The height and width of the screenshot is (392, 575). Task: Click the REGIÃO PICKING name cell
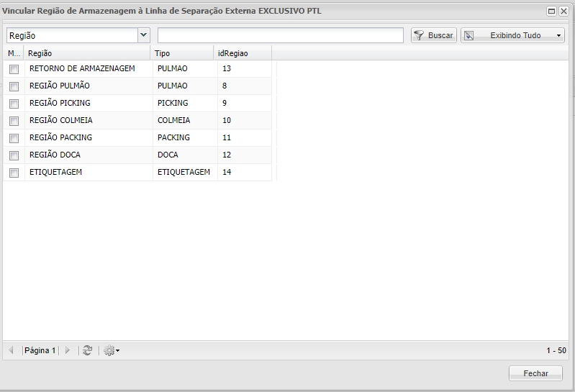point(89,103)
